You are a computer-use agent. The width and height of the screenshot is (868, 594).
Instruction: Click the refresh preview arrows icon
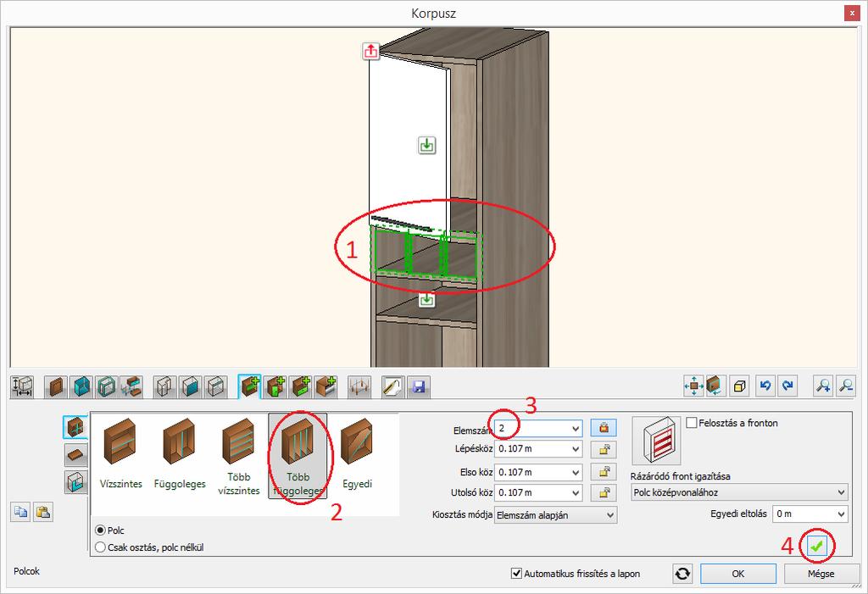(x=682, y=574)
